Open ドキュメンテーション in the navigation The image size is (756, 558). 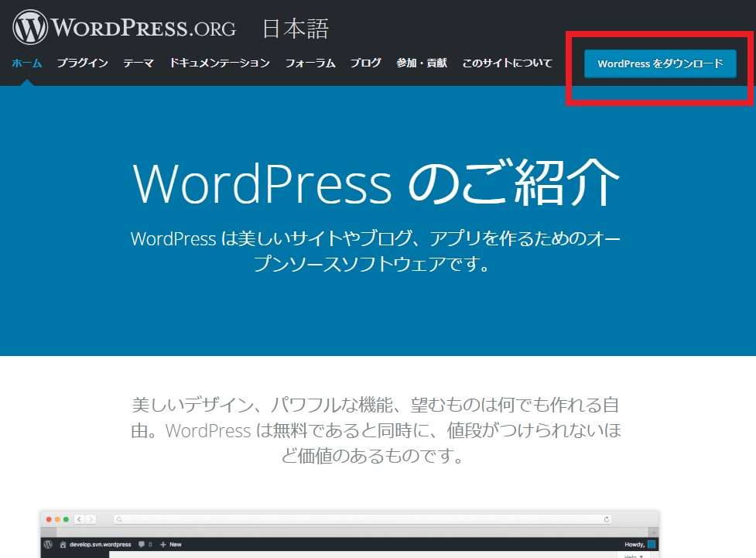220,63
